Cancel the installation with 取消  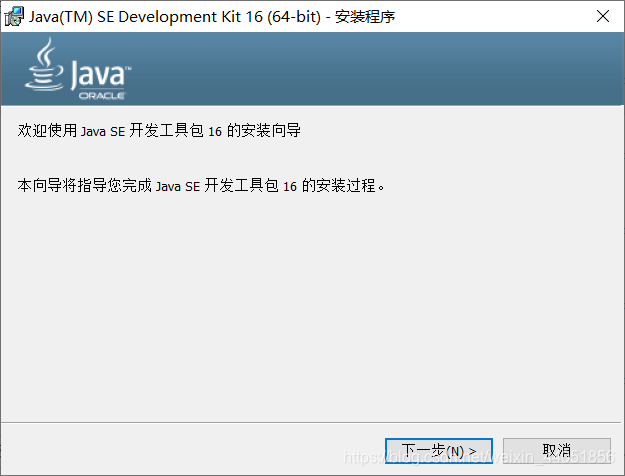(557, 451)
